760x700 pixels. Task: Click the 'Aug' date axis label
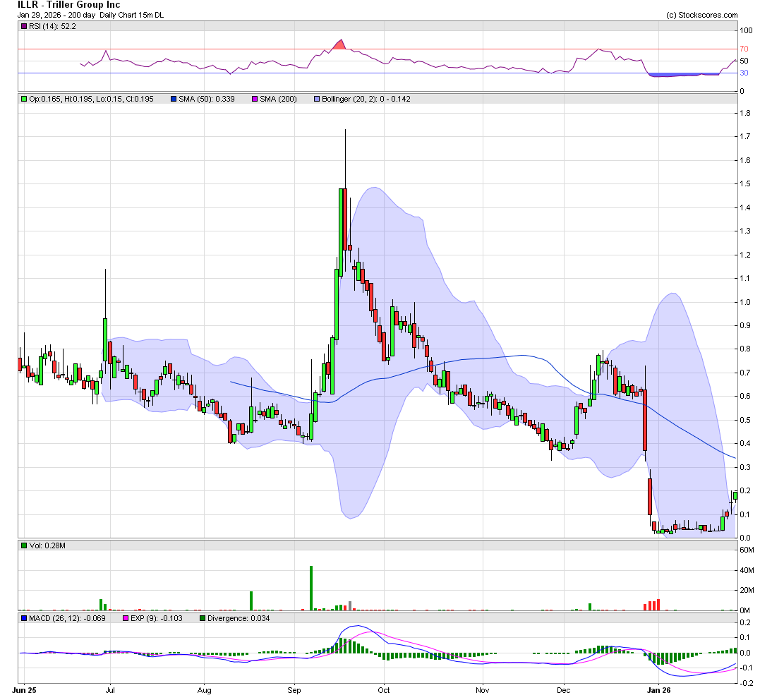pyautogui.click(x=205, y=690)
